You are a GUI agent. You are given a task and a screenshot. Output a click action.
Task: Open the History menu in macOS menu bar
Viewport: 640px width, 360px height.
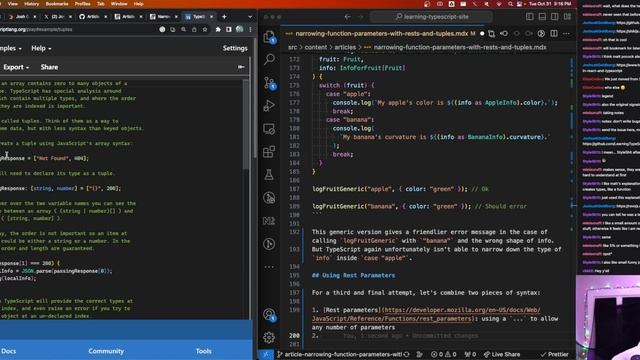point(31,4)
